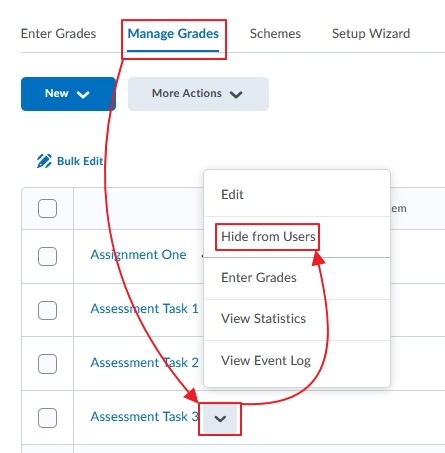
Task: Open the Schemes tab
Action: pos(275,34)
